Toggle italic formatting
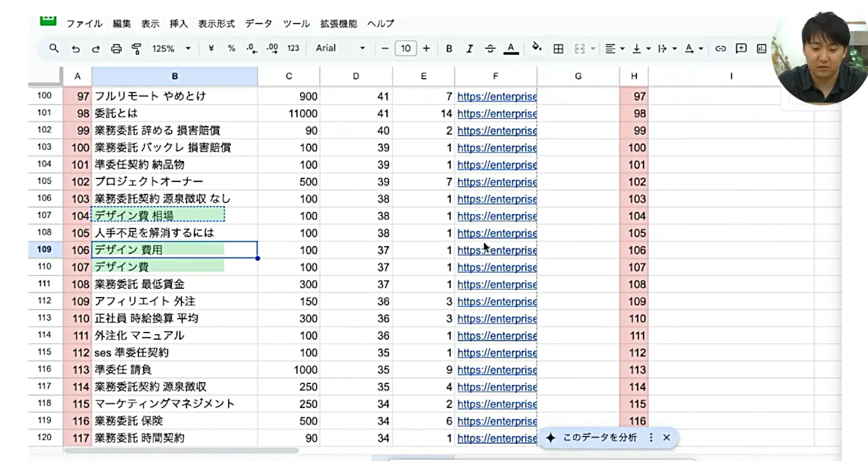The height and width of the screenshot is (471, 868). [469, 49]
